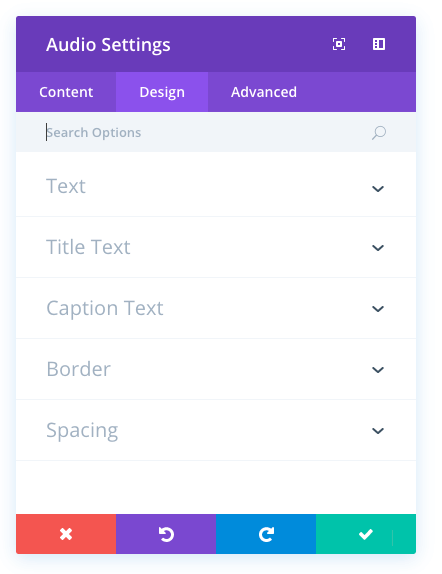Save settings with the green checkmark
The height and width of the screenshot is (574, 442).
point(366,534)
